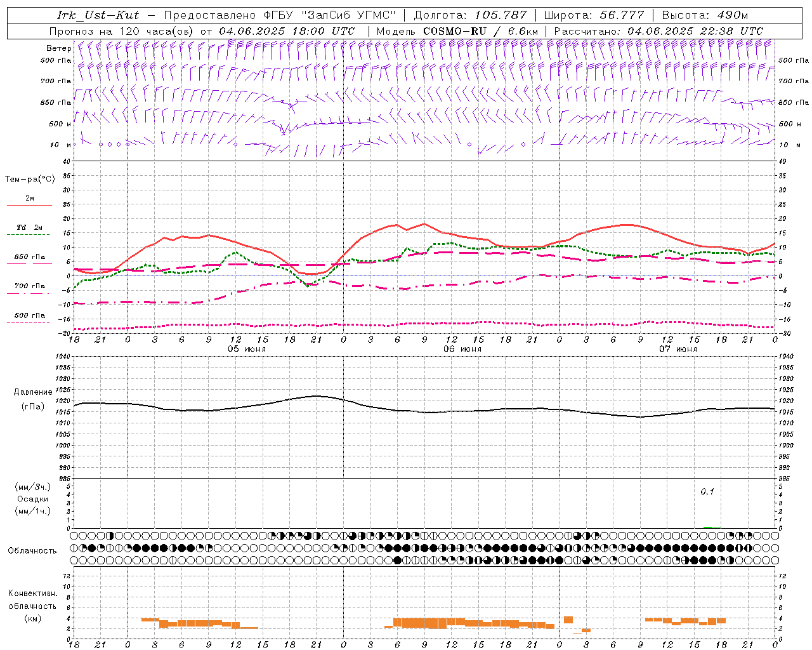Click the Тем-ра(°C) temperature panel label
This screenshot has height=650, width=812.
[30, 180]
